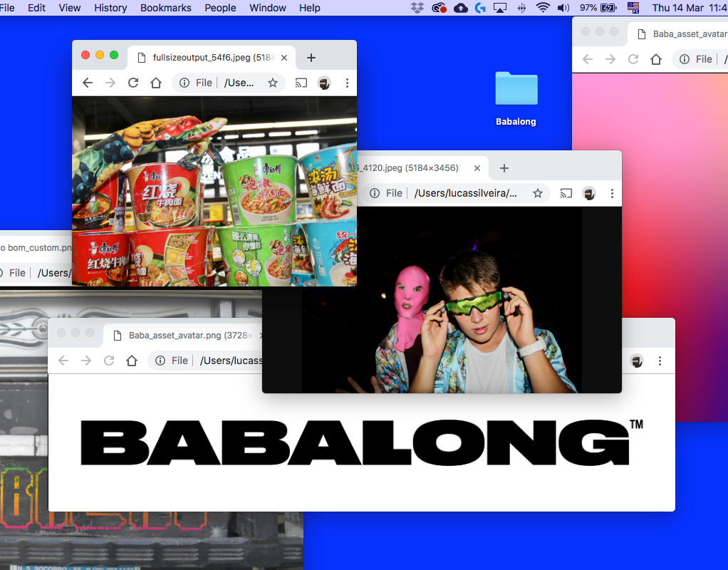The height and width of the screenshot is (570, 728).
Task: Open a new tab beside fullsizeoutput_54f6.jpeg
Action: click(311, 58)
